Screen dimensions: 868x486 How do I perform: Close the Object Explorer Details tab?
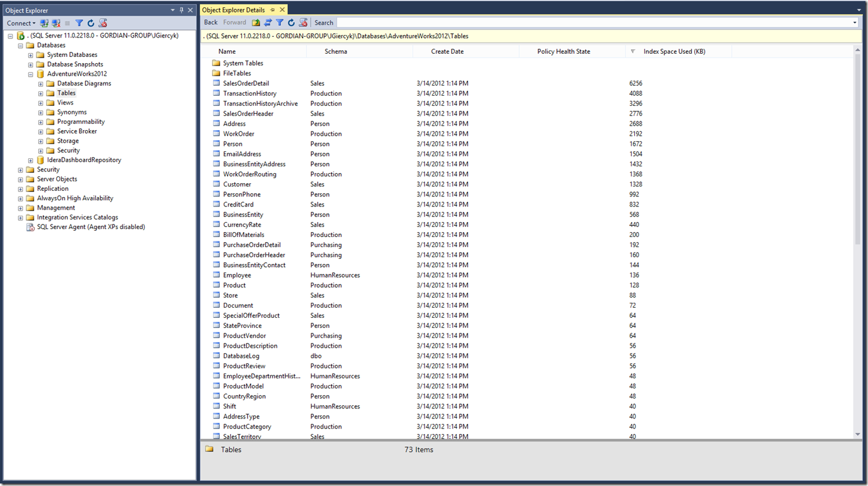click(282, 10)
